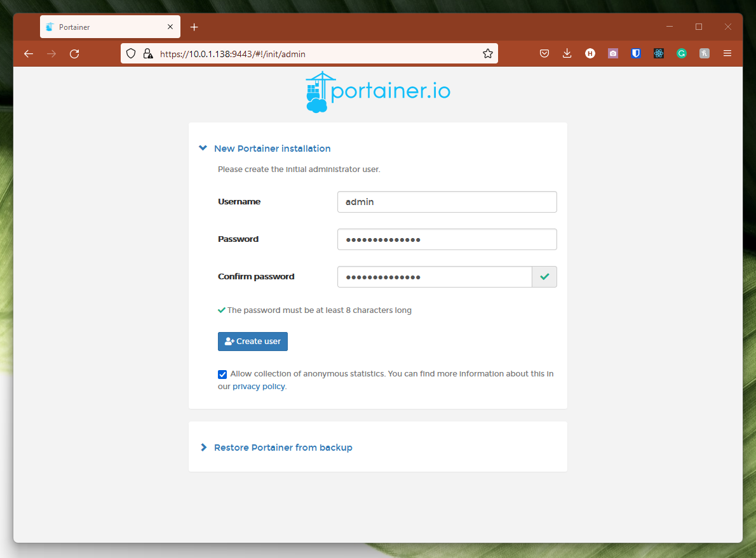756x558 pixels.
Task: Click the padlock site security icon
Action: [148, 53]
